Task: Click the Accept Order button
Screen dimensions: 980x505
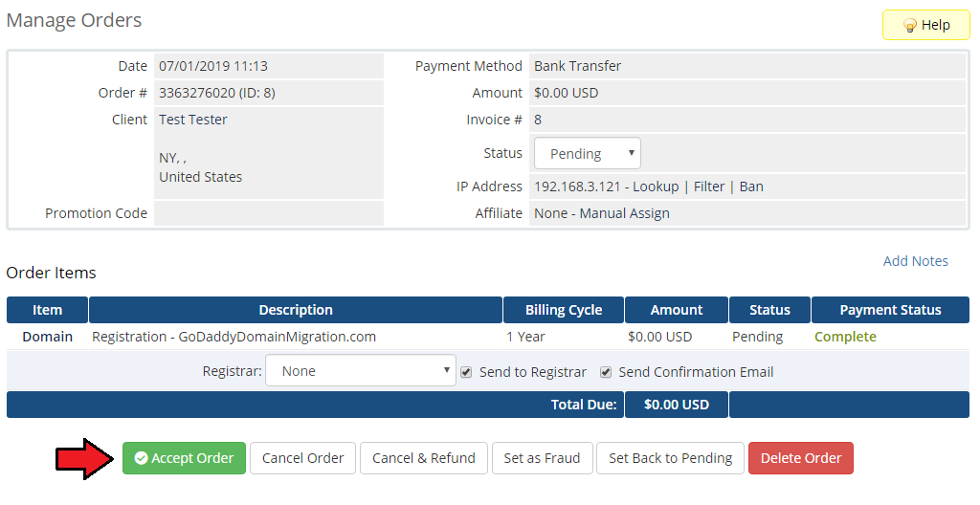Action: [184, 458]
